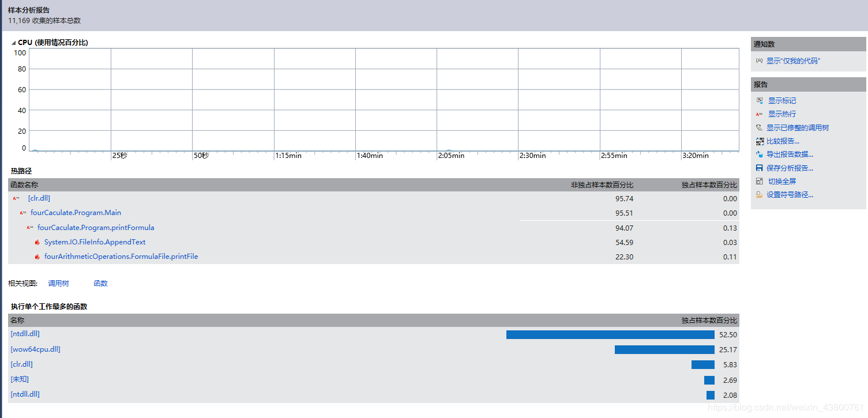Open the 导出报告数据... link
Screen dimensions: 868x418
click(x=790, y=155)
